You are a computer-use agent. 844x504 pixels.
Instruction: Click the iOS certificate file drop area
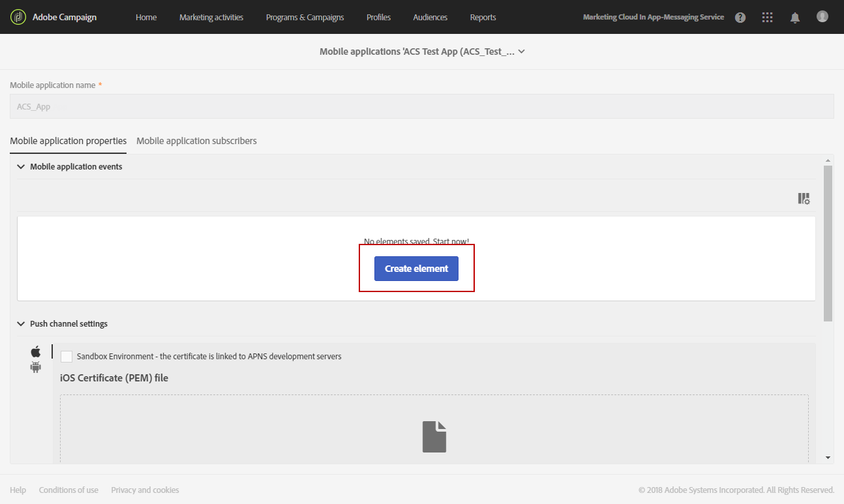[434, 430]
